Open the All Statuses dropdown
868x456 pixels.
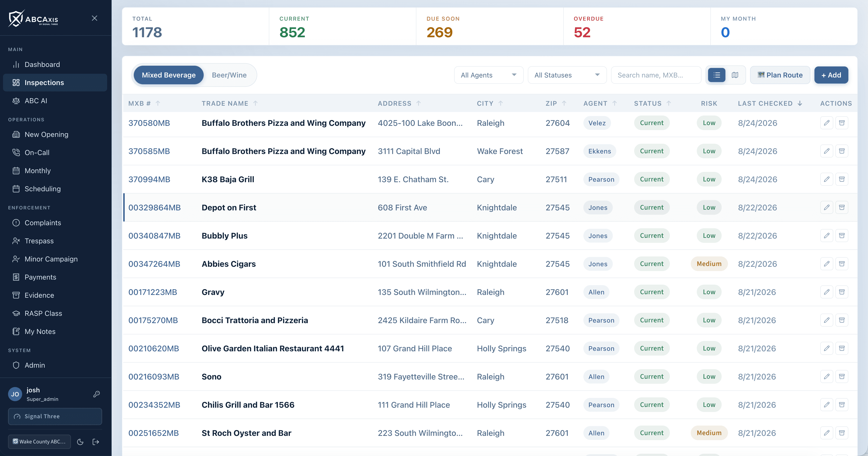[x=567, y=75]
